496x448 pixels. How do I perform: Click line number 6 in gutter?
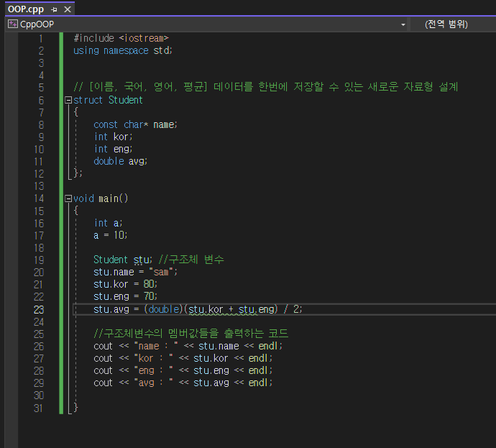[41, 100]
